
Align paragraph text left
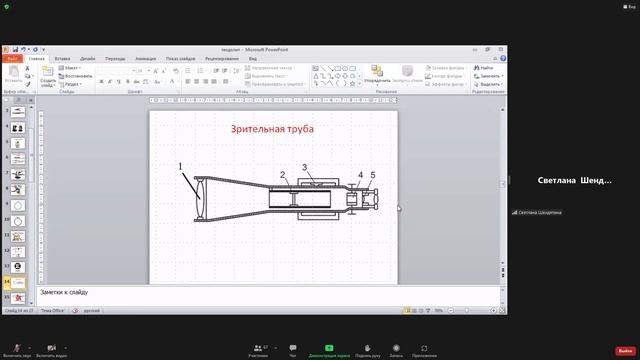pos(188,82)
